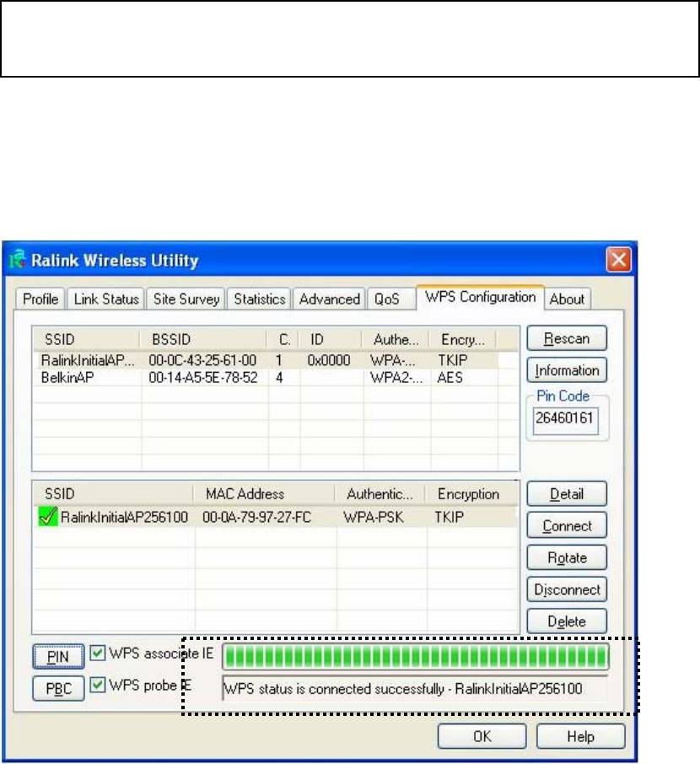Viewport: 700px width, 764px height.
Task: Open the Link Status tab
Action: coord(106,299)
